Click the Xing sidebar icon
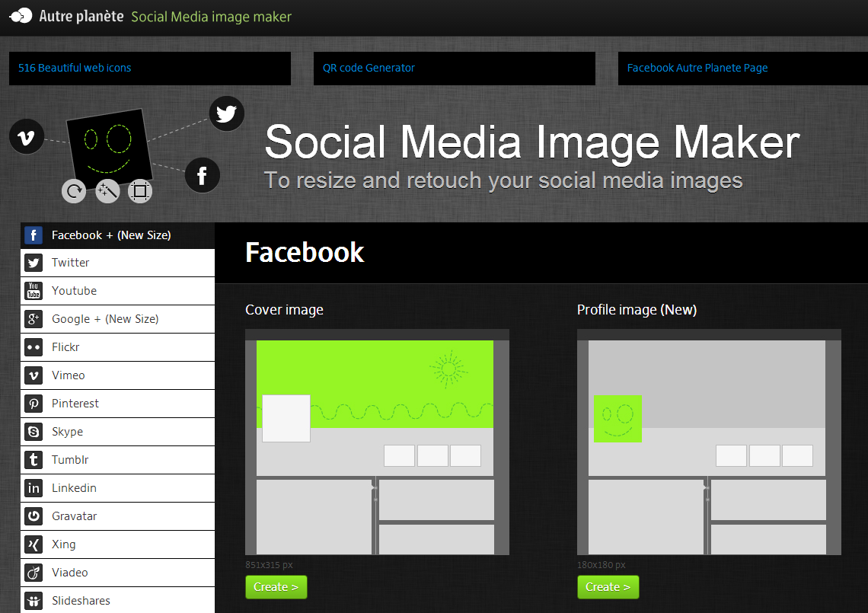This screenshot has height=613, width=868. [x=34, y=545]
